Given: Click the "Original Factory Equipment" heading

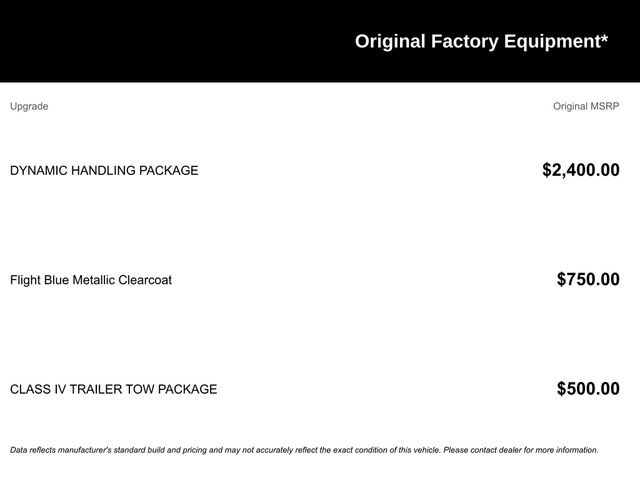Looking at the screenshot, I should (480, 41).
